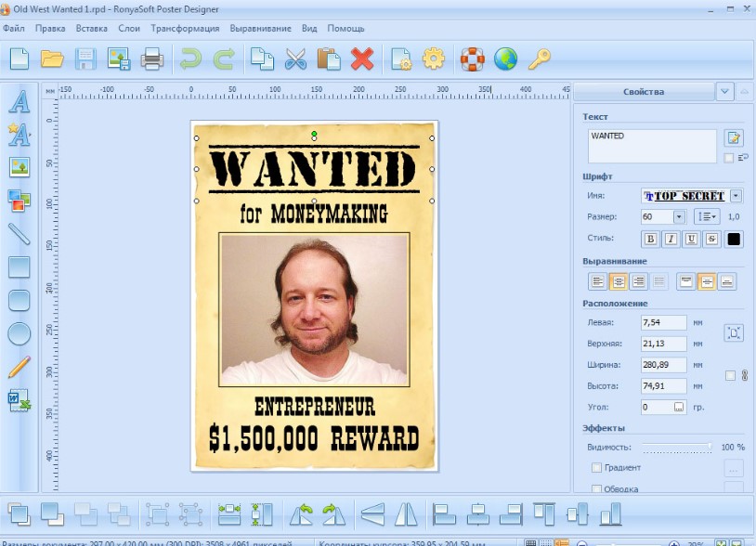Open the Вставка menu
Viewport: 756px width, 546px height.
click(92, 28)
